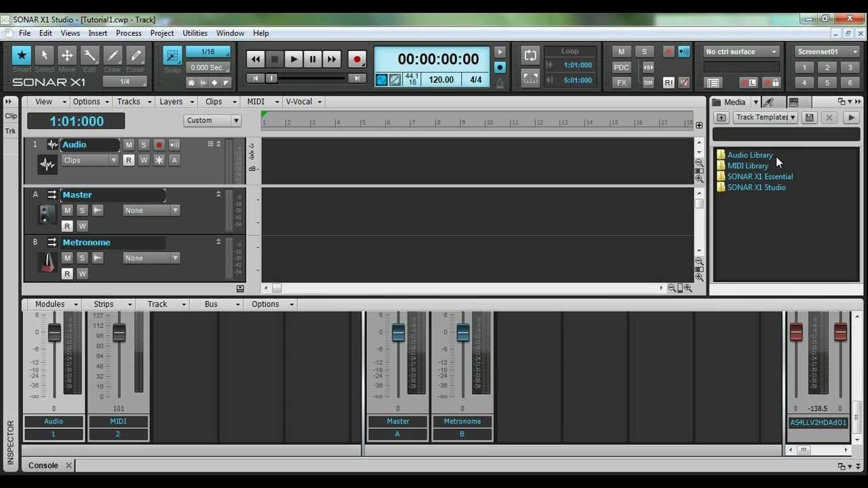Solo the Audio track
This screenshot has height=488, width=868.
coord(144,145)
